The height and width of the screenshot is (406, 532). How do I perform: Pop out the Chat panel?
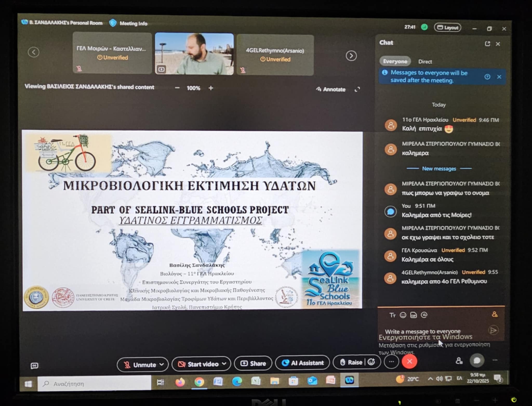click(488, 44)
